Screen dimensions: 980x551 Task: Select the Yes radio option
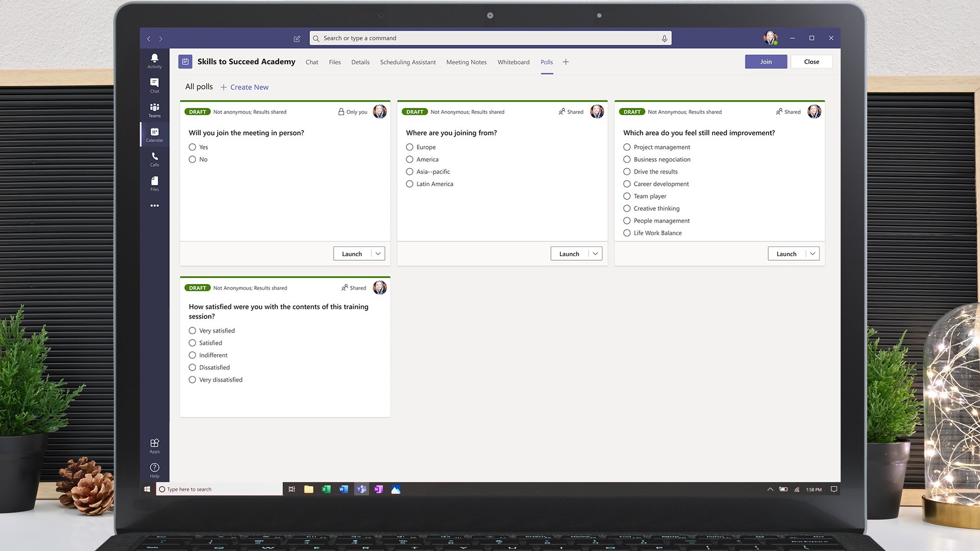click(x=192, y=147)
